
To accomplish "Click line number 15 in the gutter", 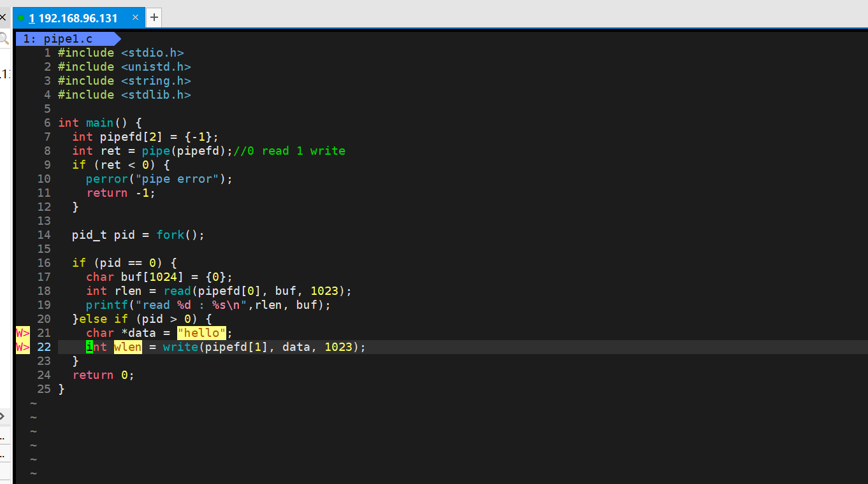I will 44,249.
